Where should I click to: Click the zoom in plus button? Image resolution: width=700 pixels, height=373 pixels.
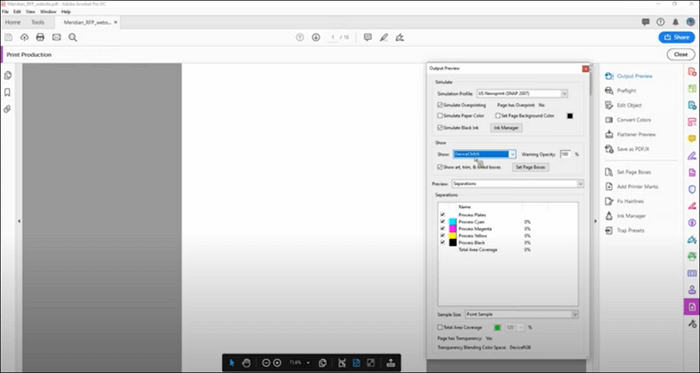pos(277,363)
